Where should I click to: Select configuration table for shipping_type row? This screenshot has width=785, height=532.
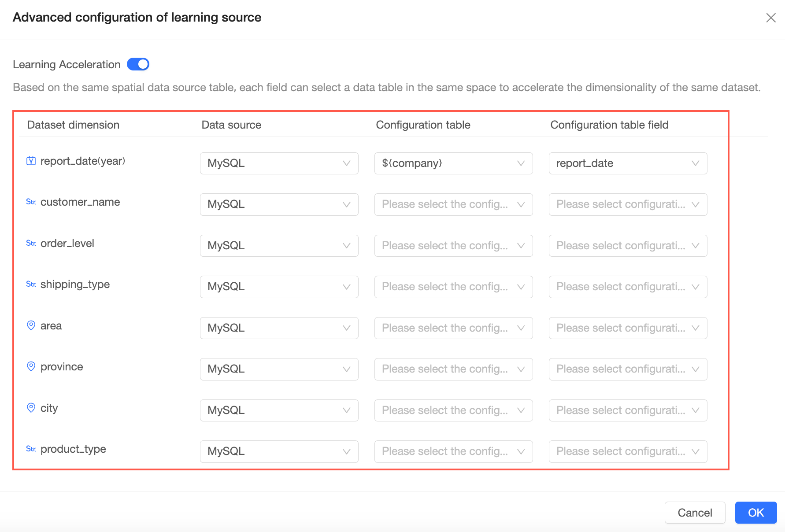point(454,287)
